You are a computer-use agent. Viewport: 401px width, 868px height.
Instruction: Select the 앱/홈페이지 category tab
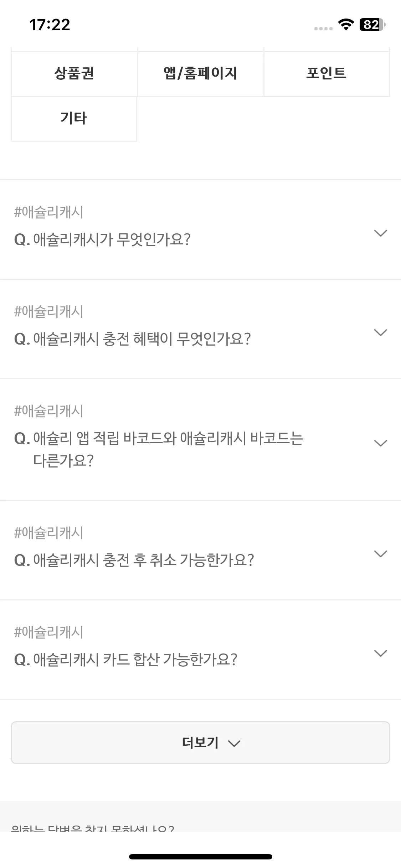(x=200, y=74)
